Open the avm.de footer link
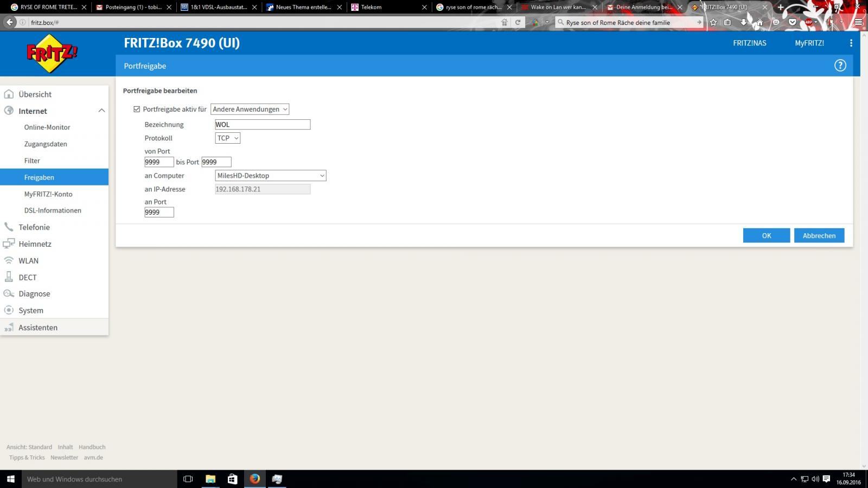This screenshot has width=868, height=488. (x=93, y=457)
